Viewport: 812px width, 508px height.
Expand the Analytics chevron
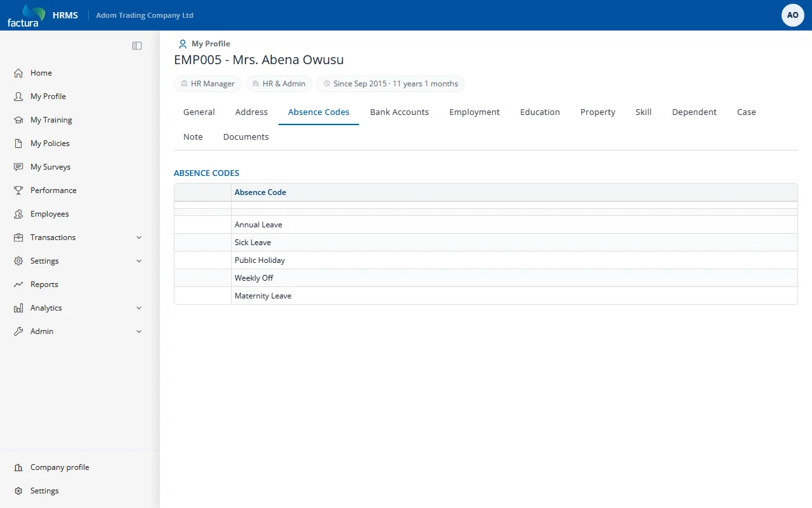(139, 308)
